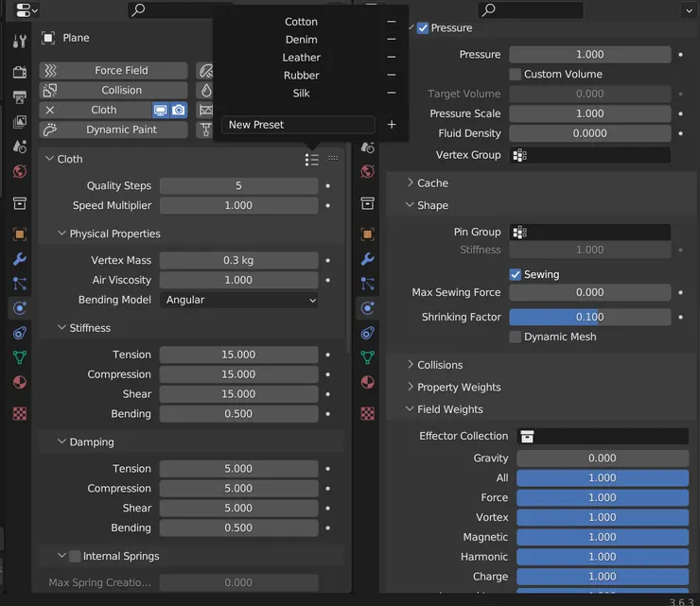Screen dimensions: 700x606
Task: Open the Tool properties tab icon
Action: pos(20,42)
